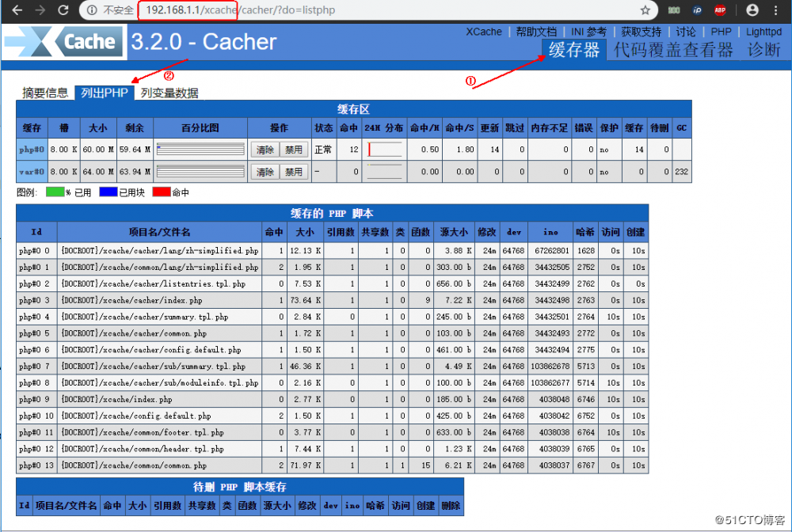Viewport: 792px width, 532px height.
Task: Click 清除 button for php#0 cache
Action: [x=265, y=150]
